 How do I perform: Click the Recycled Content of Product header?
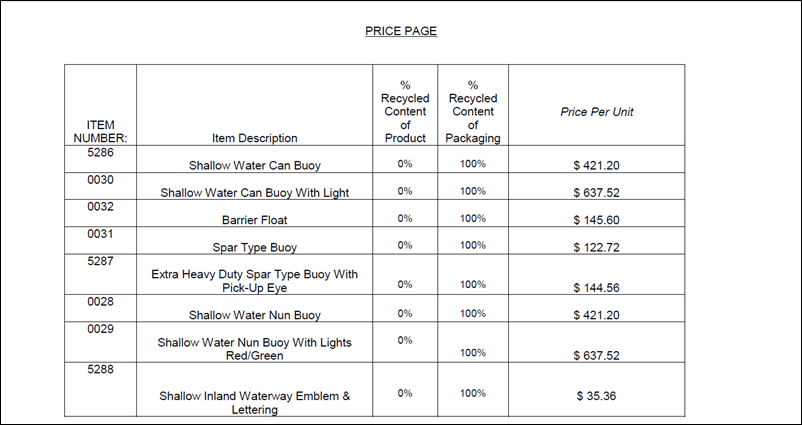(405, 112)
